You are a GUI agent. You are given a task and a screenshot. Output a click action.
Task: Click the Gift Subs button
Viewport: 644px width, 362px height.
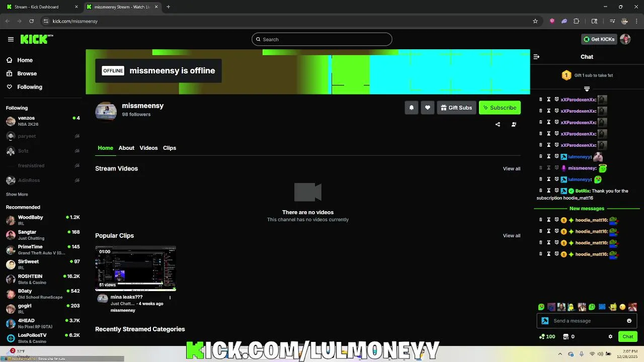pos(456,108)
